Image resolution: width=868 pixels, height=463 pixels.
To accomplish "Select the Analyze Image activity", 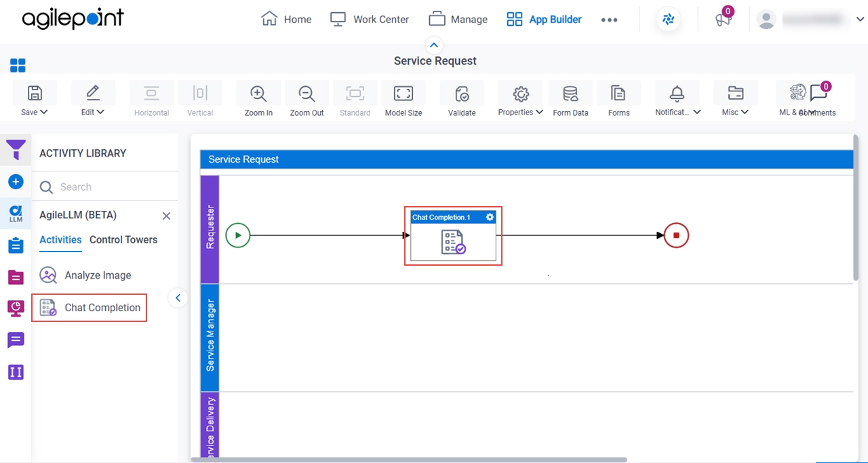I will [x=85, y=275].
